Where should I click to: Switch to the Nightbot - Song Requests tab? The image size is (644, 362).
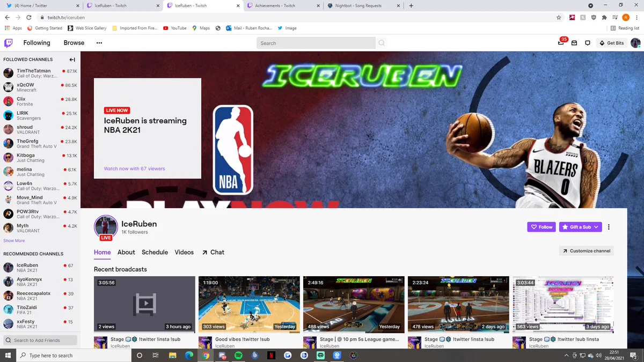point(364,5)
